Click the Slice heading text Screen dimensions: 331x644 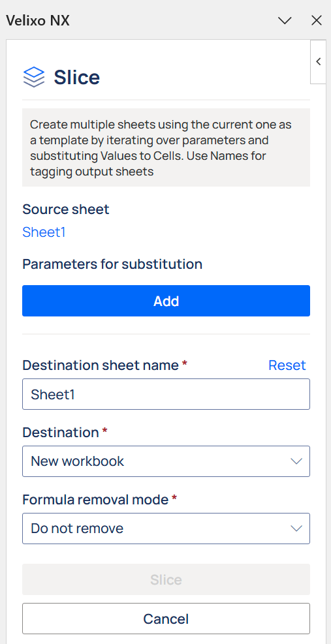pyautogui.click(x=77, y=77)
